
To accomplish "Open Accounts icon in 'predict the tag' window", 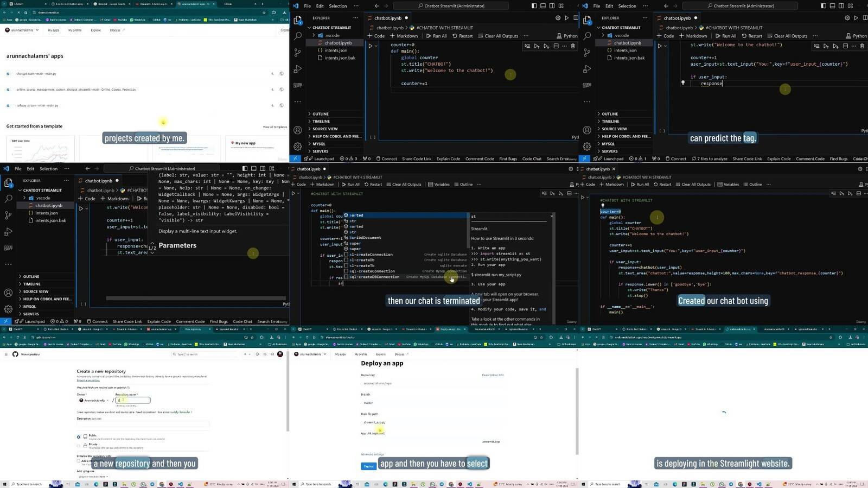I will (x=587, y=130).
